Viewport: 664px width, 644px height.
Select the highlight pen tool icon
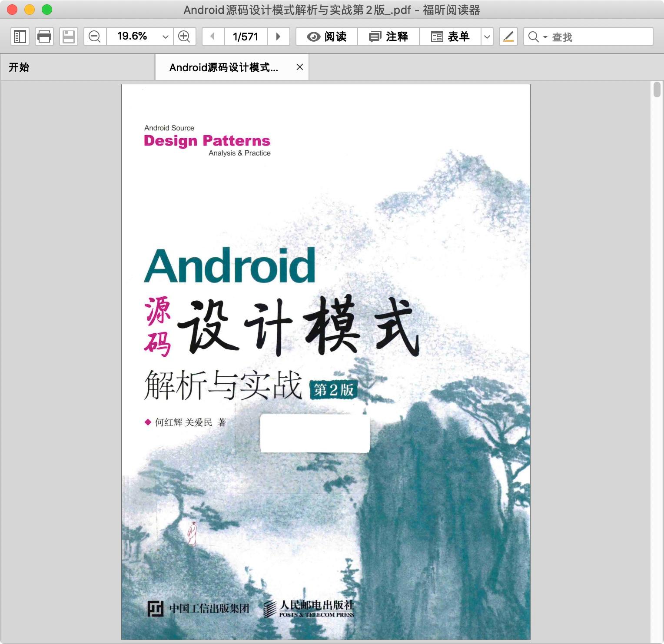coord(508,37)
